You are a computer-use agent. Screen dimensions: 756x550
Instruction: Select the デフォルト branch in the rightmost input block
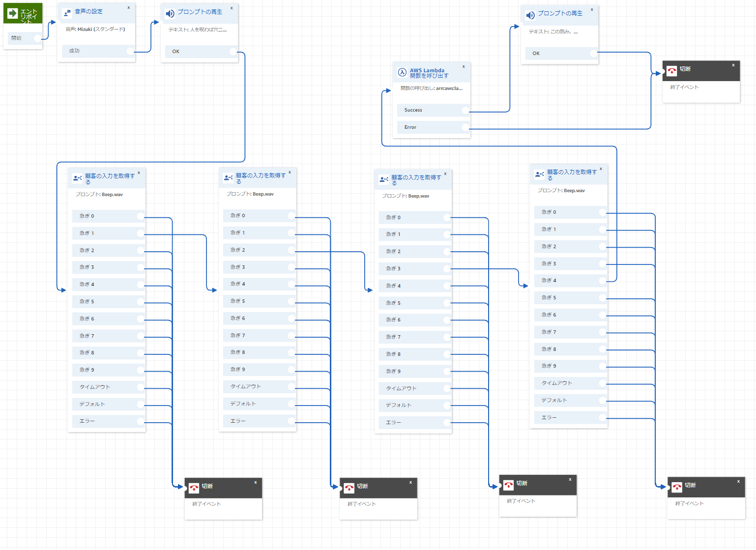click(x=571, y=401)
